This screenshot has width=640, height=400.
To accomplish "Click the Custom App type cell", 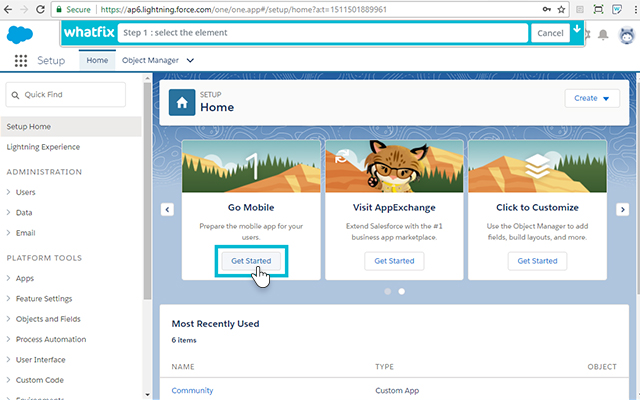I will pos(397,391).
